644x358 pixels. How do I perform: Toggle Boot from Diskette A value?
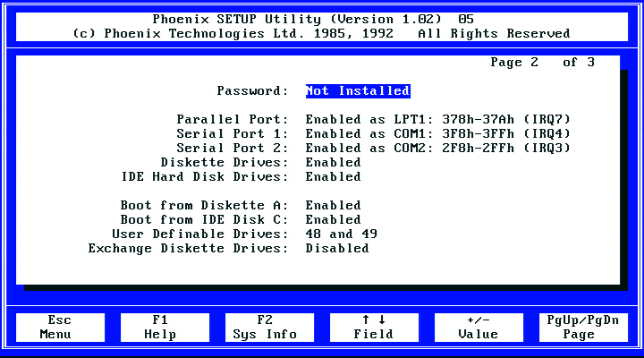point(333,206)
